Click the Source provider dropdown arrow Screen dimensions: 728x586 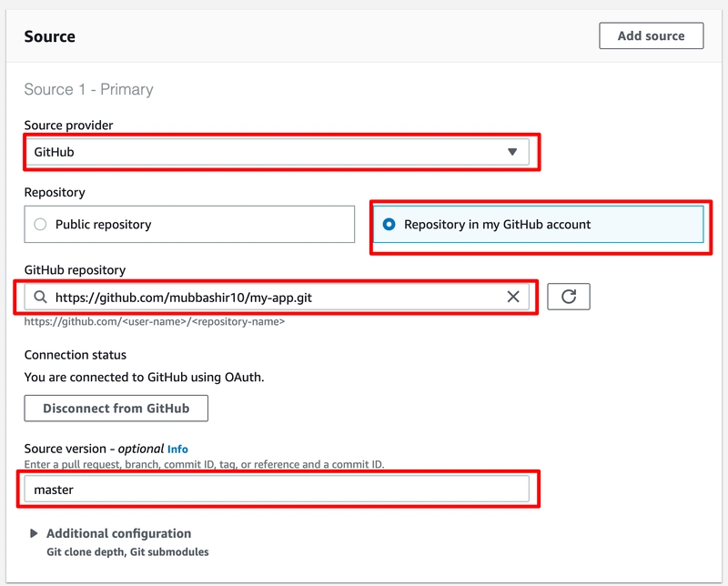tap(512, 152)
